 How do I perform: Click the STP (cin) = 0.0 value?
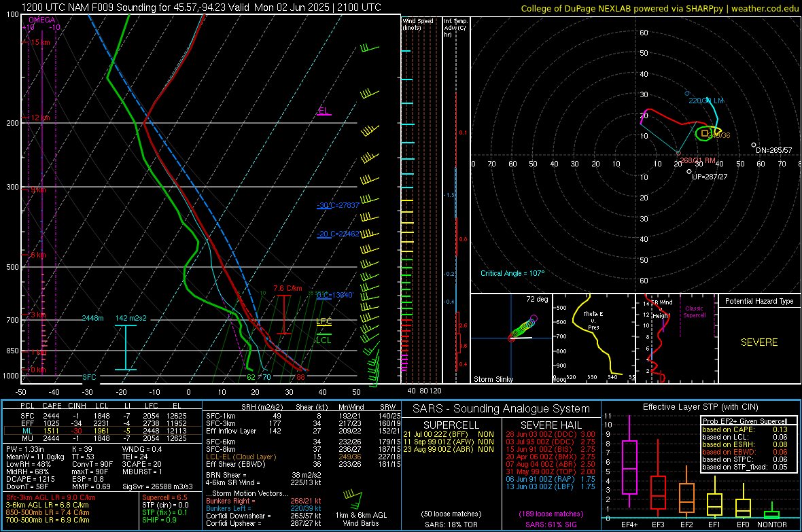[165, 505]
